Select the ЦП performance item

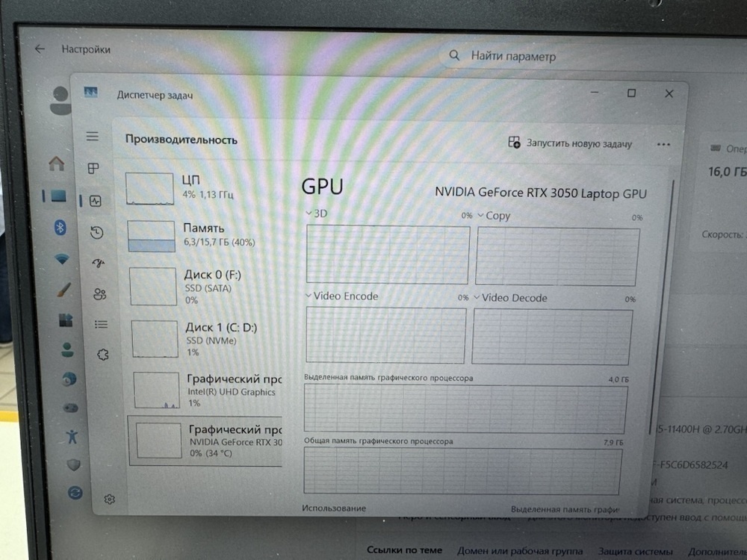204,188
